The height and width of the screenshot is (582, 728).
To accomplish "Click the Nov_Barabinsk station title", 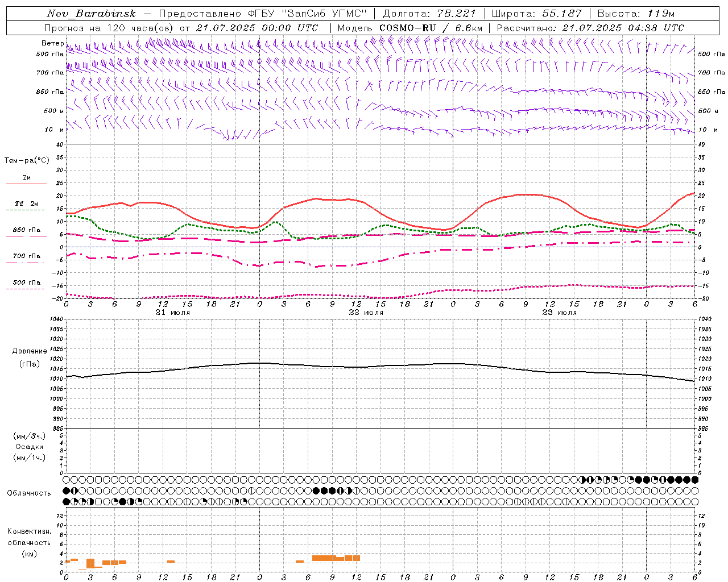I will click(92, 14).
